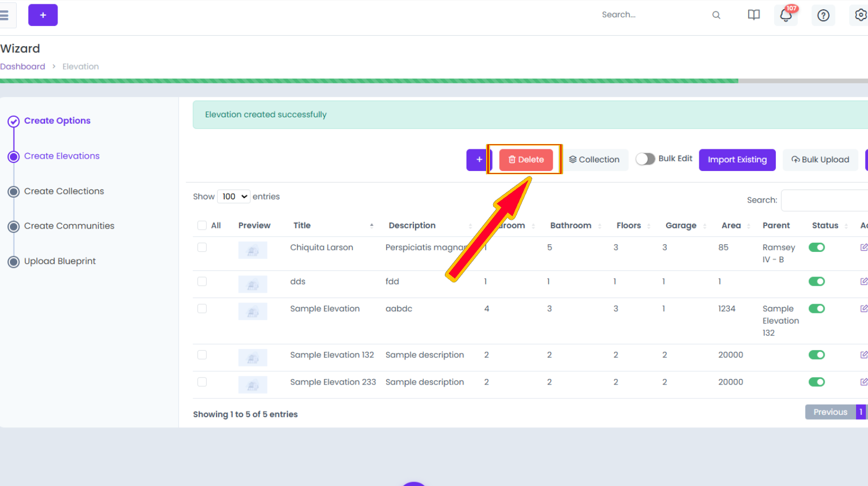This screenshot has width=868, height=486.
Task: Click 'Ramsey IV - B' parent cell
Action: (778, 254)
